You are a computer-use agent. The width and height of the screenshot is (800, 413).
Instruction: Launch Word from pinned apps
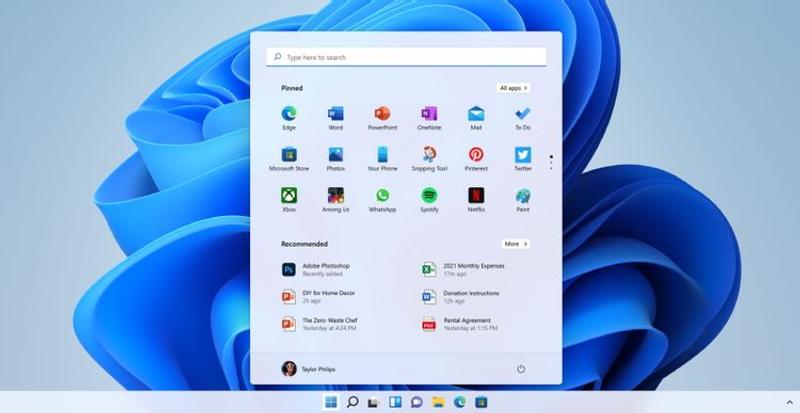pyautogui.click(x=336, y=118)
